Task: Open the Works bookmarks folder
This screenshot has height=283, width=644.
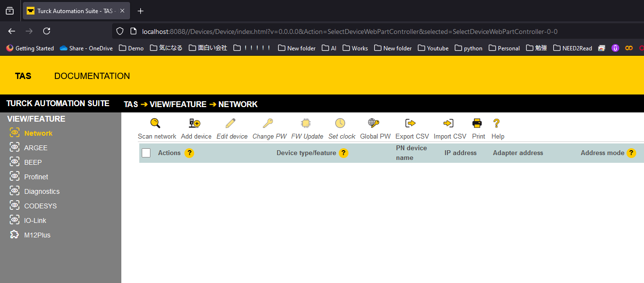Action: tap(355, 48)
